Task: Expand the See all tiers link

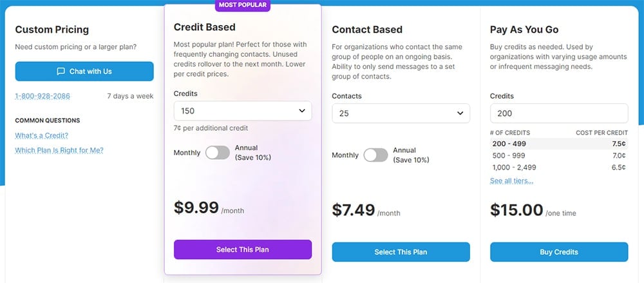Action: pos(511,181)
